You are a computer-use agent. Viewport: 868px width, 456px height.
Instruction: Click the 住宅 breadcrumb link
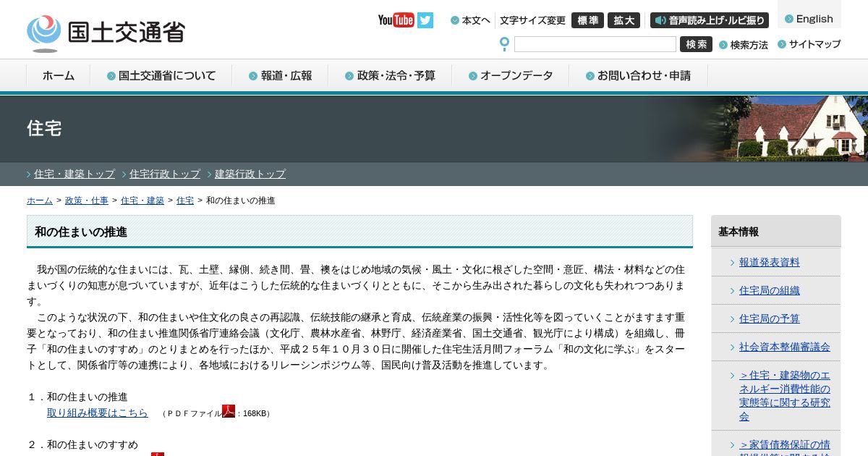click(x=185, y=200)
